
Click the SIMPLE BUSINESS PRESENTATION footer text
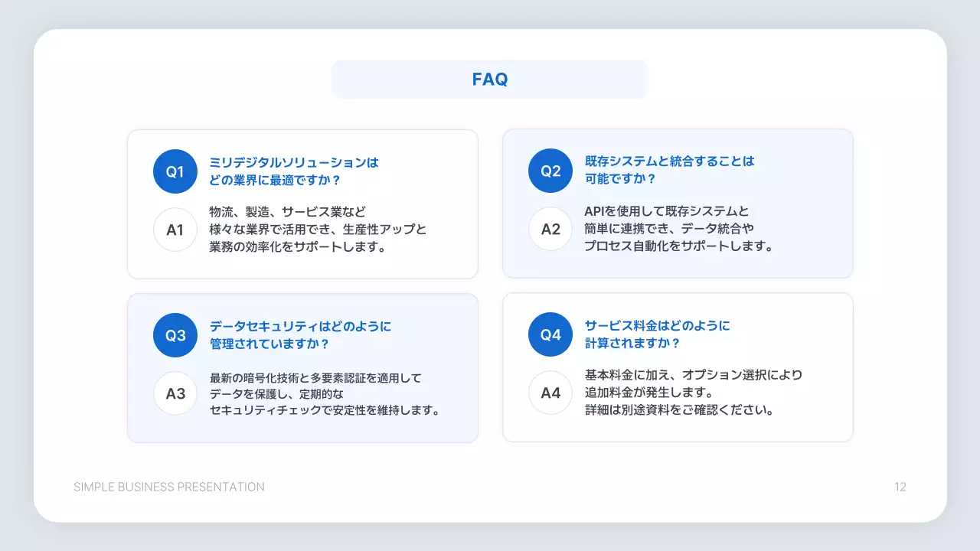pyautogui.click(x=168, y=487)
